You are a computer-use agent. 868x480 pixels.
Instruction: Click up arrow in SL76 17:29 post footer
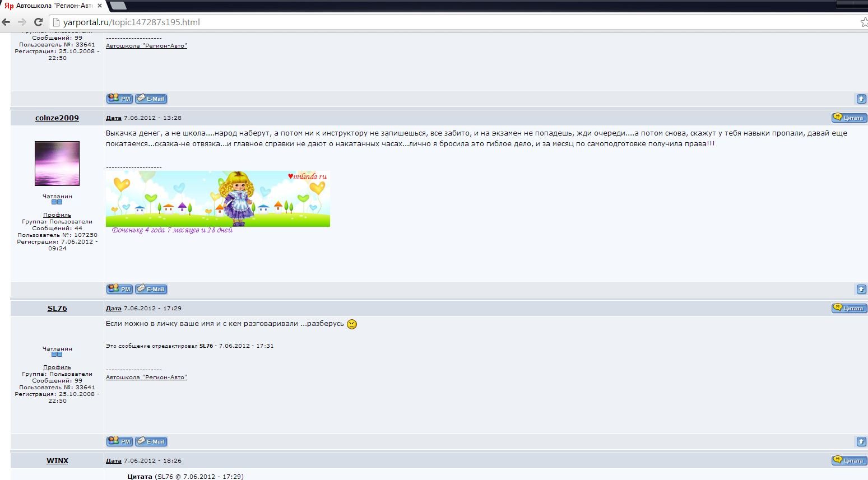(x=861, y=441)
